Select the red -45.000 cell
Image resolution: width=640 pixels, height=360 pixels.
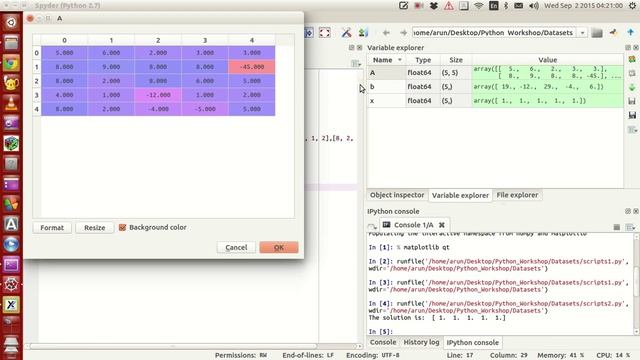(251, 67)
